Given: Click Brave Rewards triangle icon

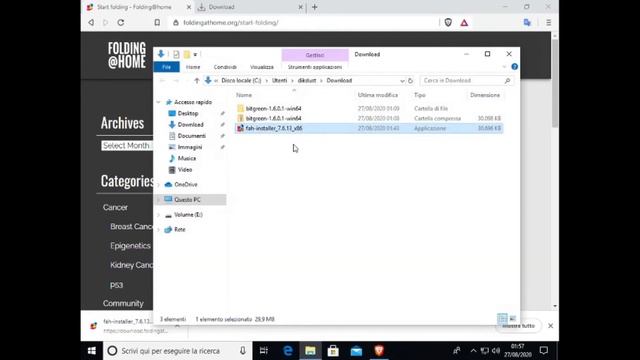Looking at the screenshot, I should (464, 22).
